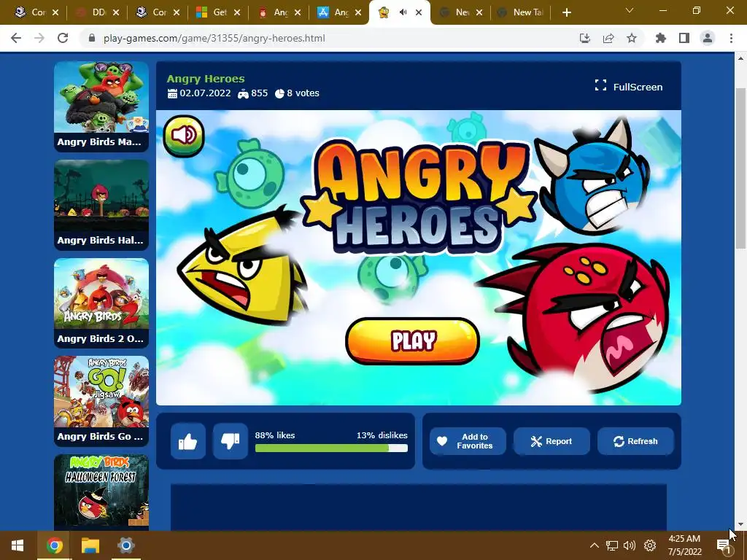Share this page icon

click(x=608, y=38)
